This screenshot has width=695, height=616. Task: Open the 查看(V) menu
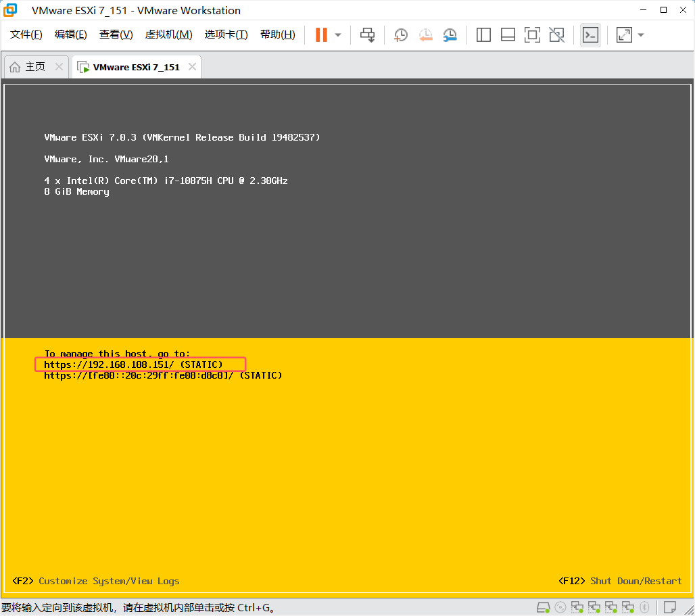(x=116, y=34)
